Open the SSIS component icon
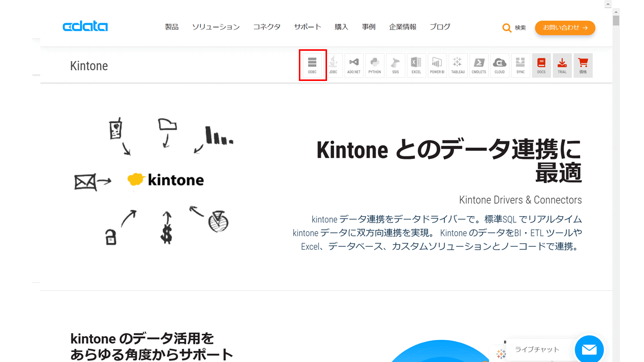Screen dimensions: 644x362 pyautogui.click(x=395, y=65)
